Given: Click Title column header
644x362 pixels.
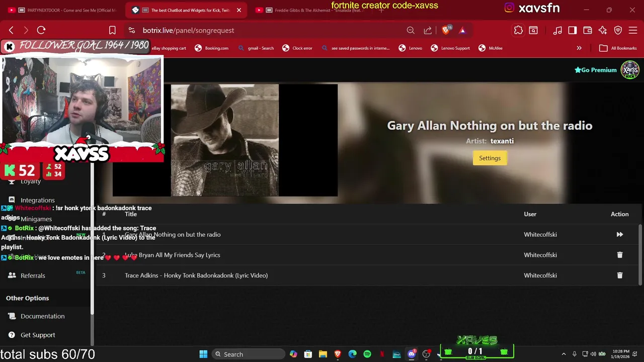Looking at the screenshot, I should 131,214.
